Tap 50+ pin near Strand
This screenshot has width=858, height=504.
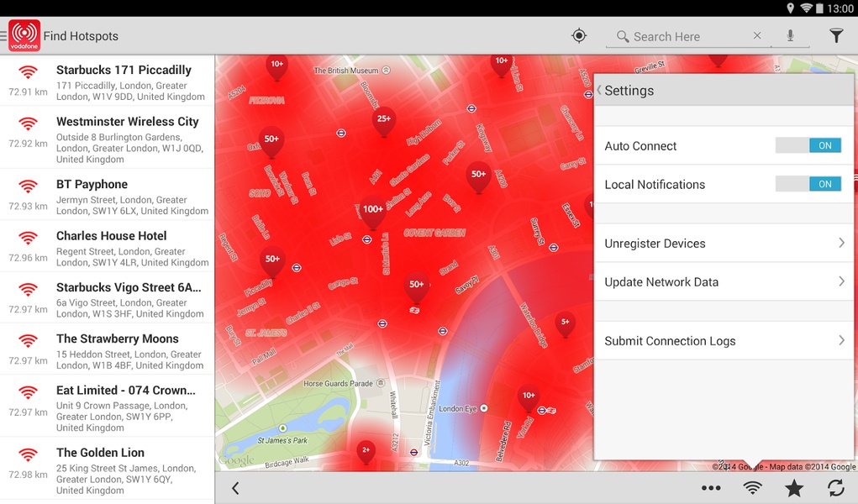coord(417,288)
